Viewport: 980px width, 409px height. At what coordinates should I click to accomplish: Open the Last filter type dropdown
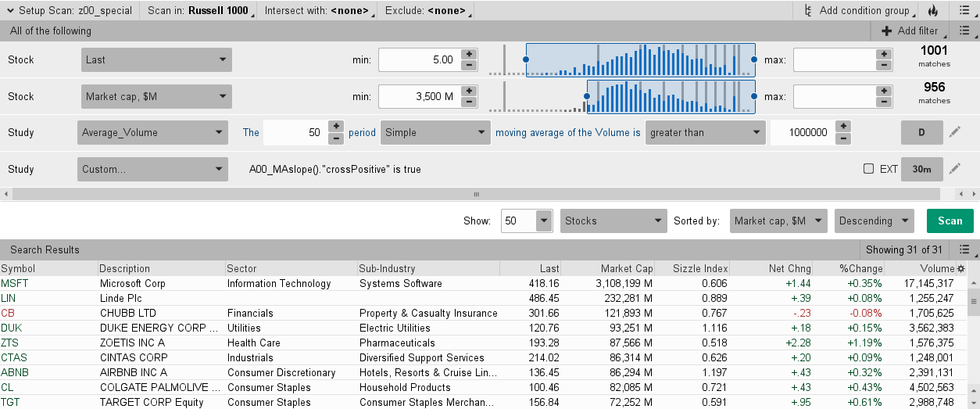click(156, 59)
